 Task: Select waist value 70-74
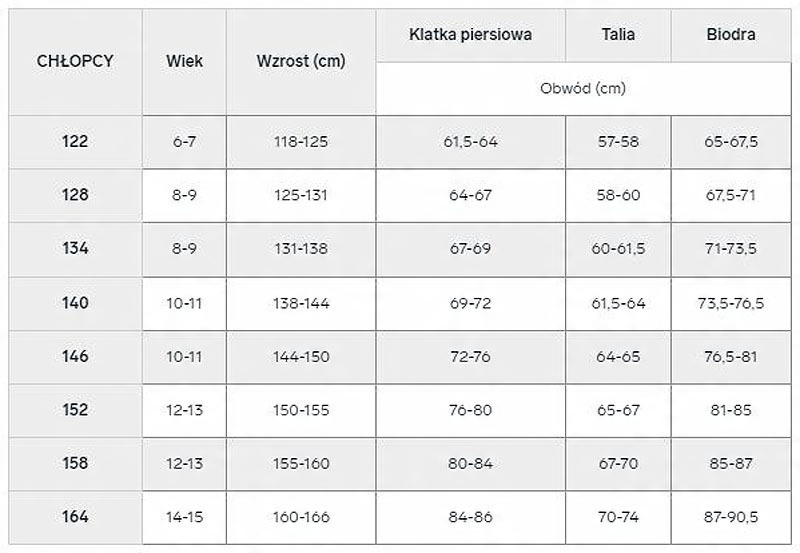[x=618, y=517]
